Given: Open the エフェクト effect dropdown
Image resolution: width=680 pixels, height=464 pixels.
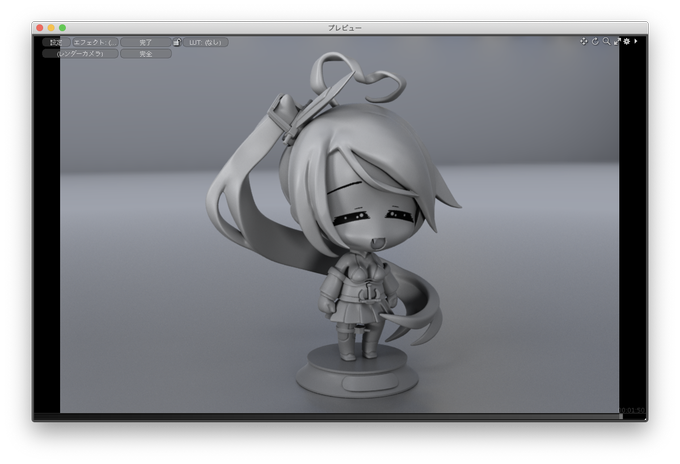Looking at the screenshot, I should pyautogui.click(x=95, y=42).
